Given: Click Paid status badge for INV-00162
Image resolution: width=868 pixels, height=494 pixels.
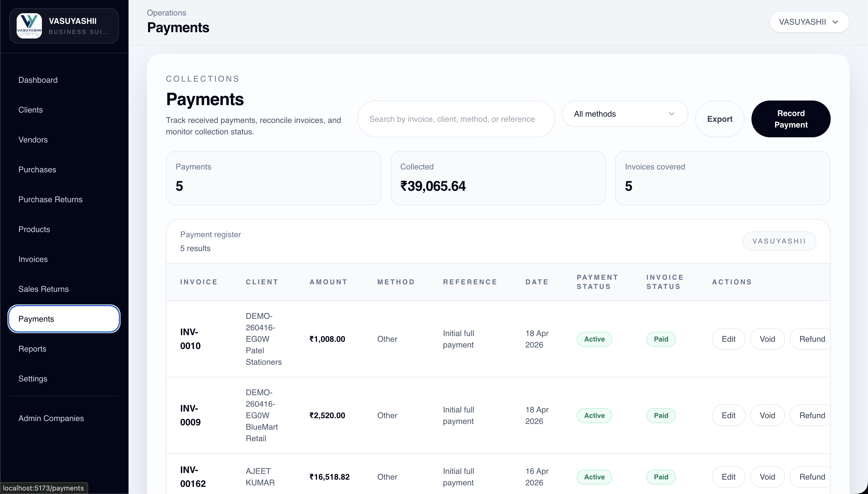Looking at the screenshot, I should tap(661, 477).
